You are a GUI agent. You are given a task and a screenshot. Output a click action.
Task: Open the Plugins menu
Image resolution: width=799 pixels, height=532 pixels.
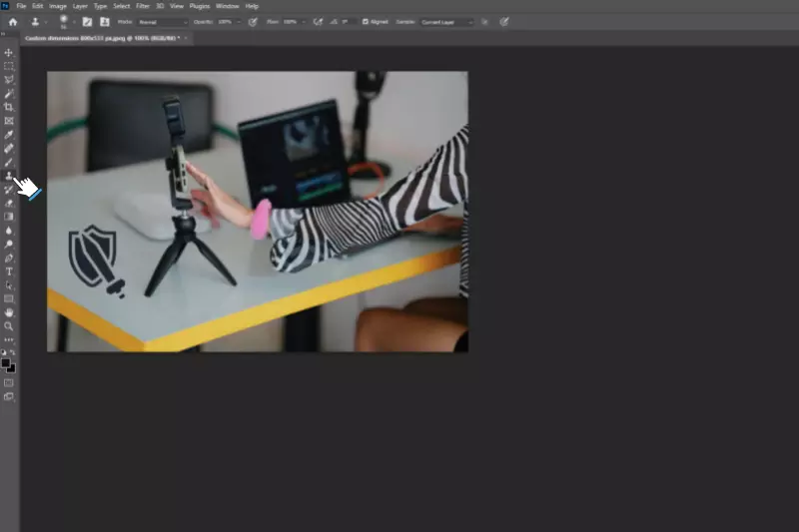pyautogui.click(x=199, y=6)
